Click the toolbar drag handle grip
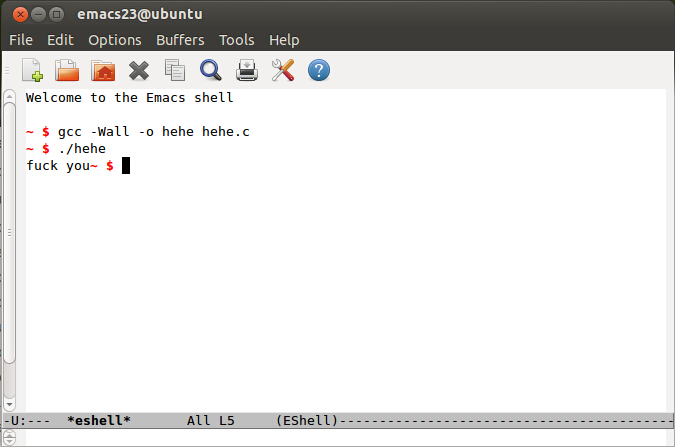The image size is (675, 447). [x=7, y=70]
